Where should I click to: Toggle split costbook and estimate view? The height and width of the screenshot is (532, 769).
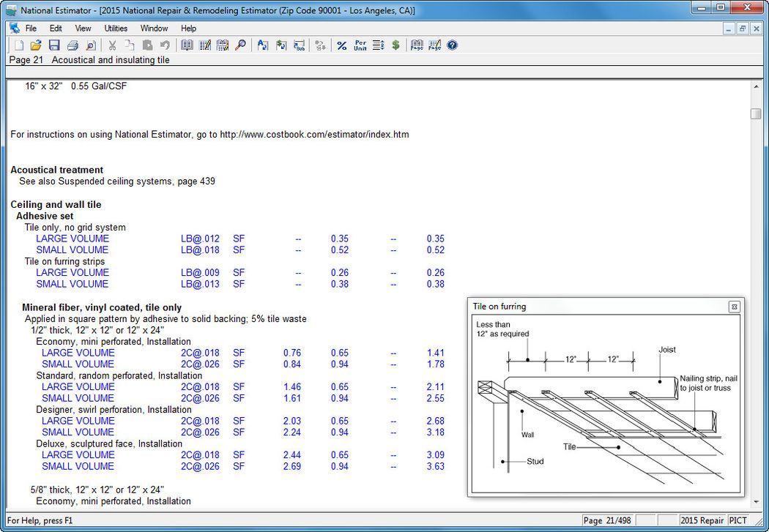point(223,45)
